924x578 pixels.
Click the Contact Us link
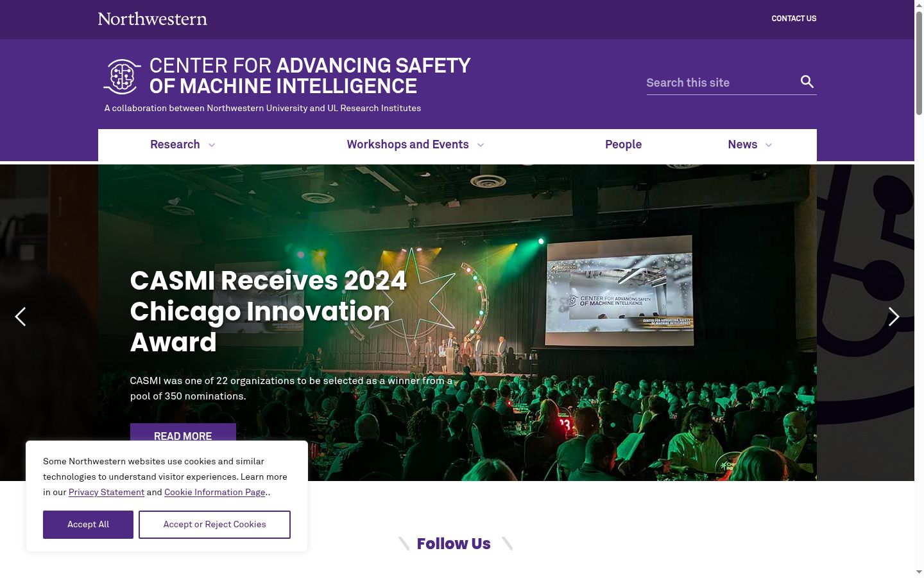(x=794, y=19)
